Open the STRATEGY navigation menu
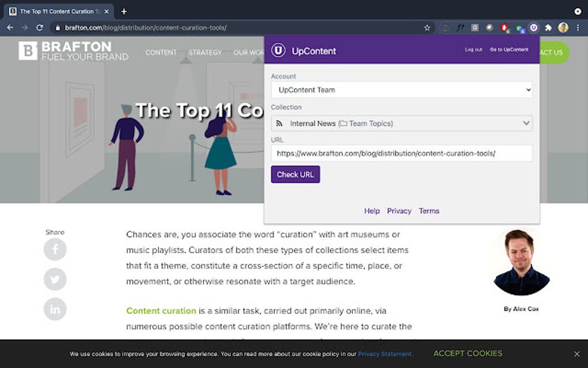Image resolution: width=588 pixels, height=368 pixels. click(x=205, y=52)
